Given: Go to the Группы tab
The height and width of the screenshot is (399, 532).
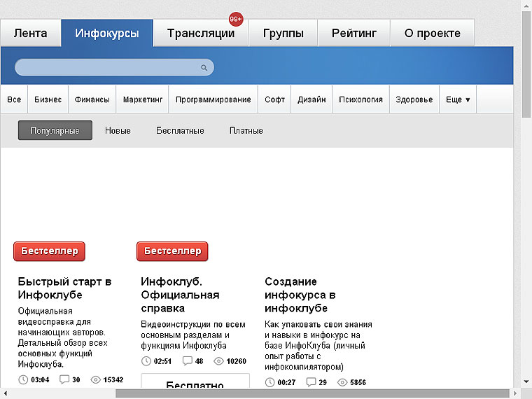Looking at the screenshot, I should 283,33.
